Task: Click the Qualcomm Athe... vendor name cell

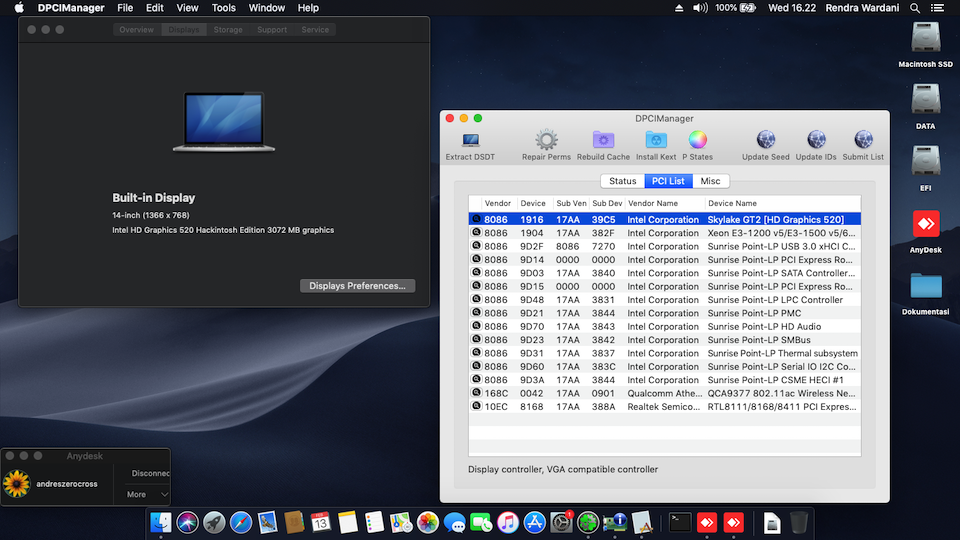Action: tap(664, 393)
